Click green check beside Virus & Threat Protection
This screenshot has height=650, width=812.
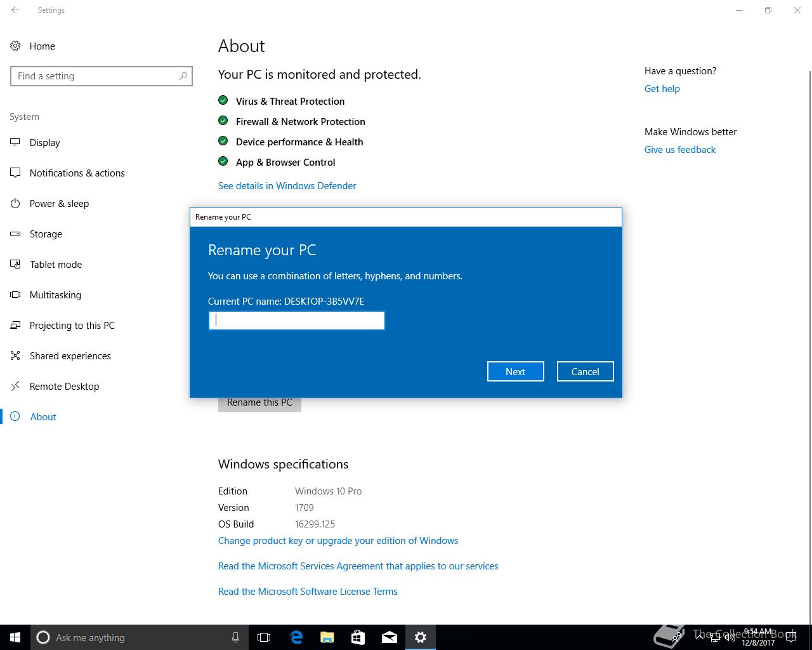click(223, 100)
